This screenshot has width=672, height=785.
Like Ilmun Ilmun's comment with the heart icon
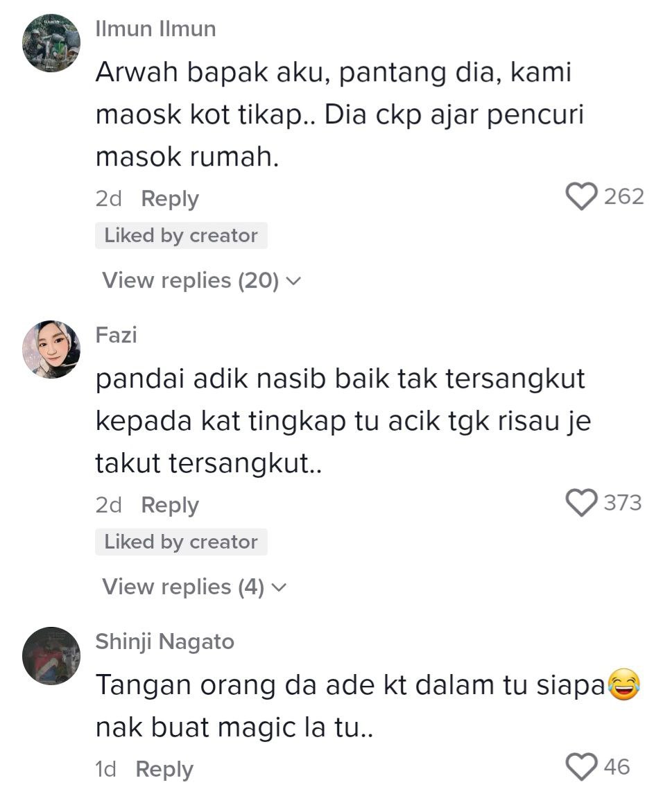click(x=581, y=196)
